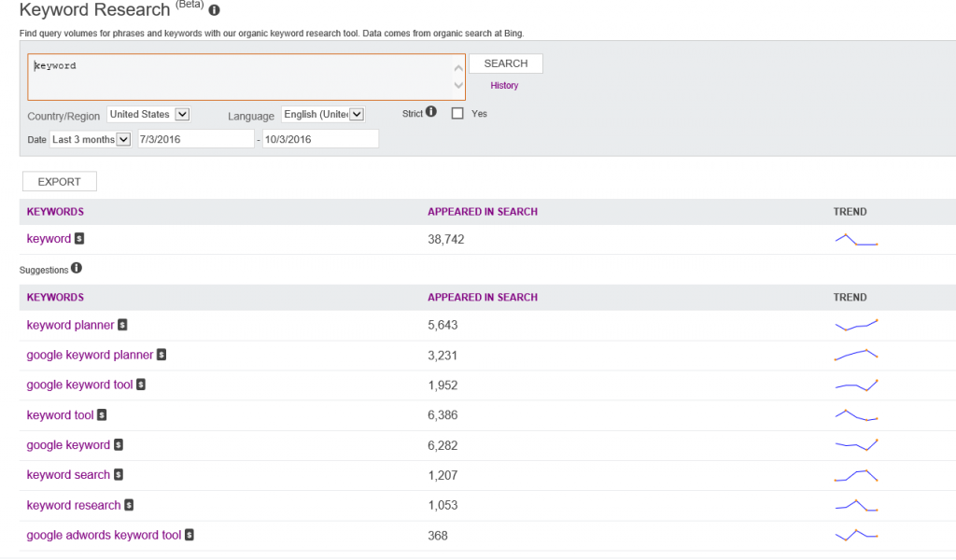This screenshot has width=956, height=560.
Task: Click the trend sparkline for google keyword planner
Action: (x=856, y=355)
